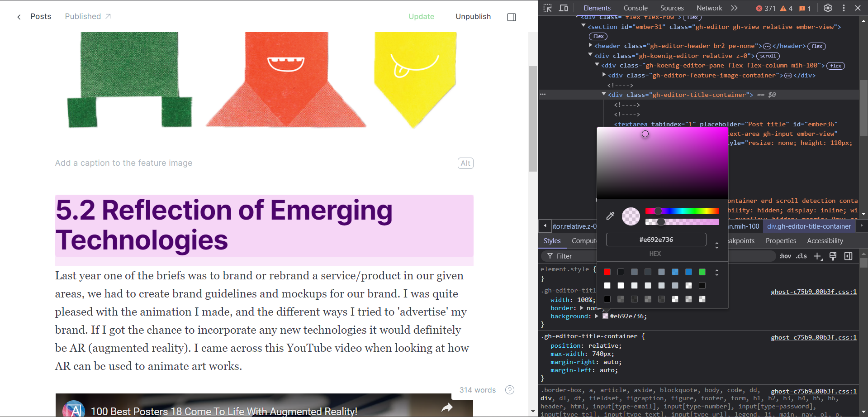The width and height of the screenshot is (868, 417).
Task: Edit the HEX value field #e692e736
Action: pos(656,240)
